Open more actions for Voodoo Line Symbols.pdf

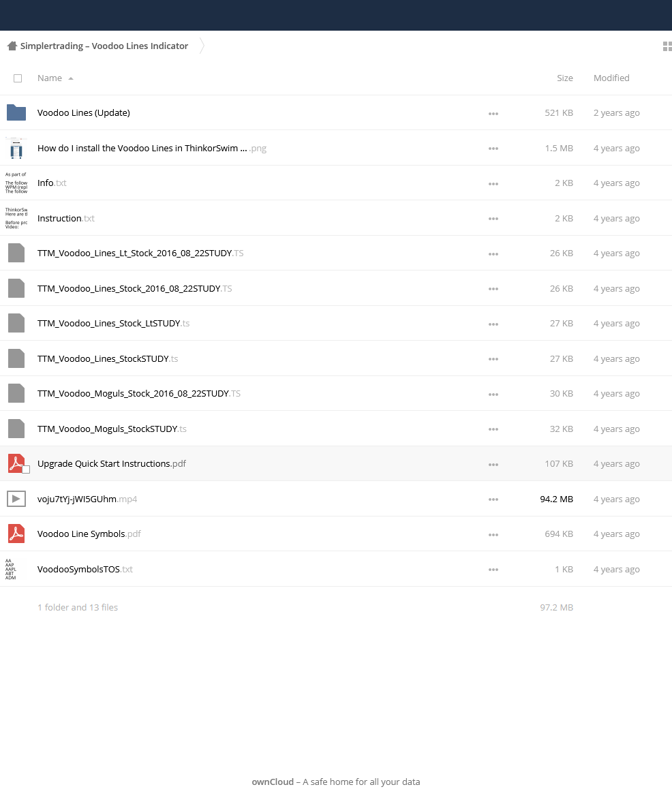(493, 534)
